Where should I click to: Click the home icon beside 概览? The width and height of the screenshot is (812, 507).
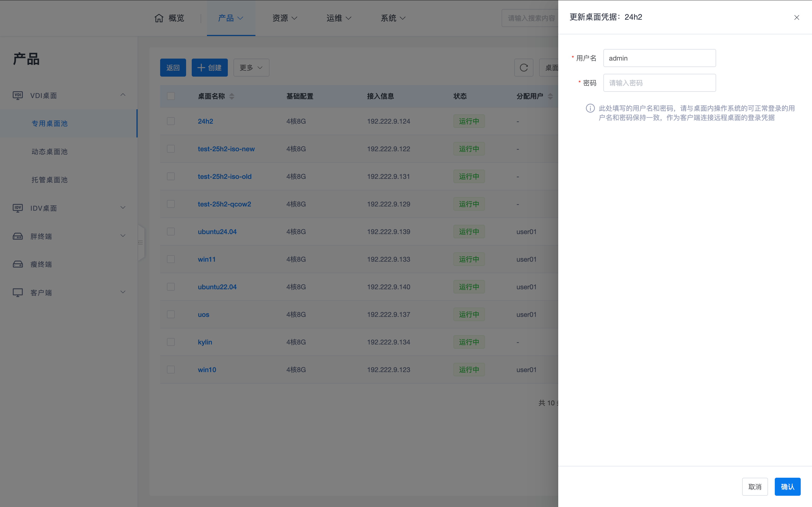coord(159,18)
